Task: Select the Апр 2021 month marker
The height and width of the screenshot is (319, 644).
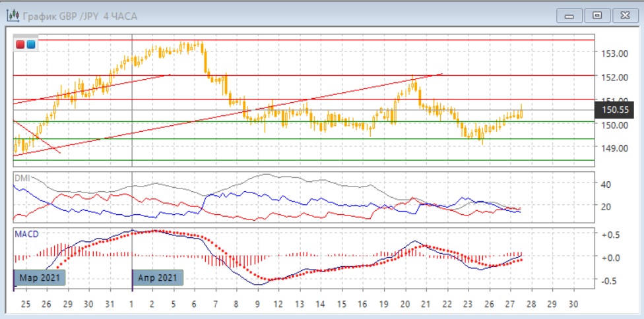Action: (158, 278)
